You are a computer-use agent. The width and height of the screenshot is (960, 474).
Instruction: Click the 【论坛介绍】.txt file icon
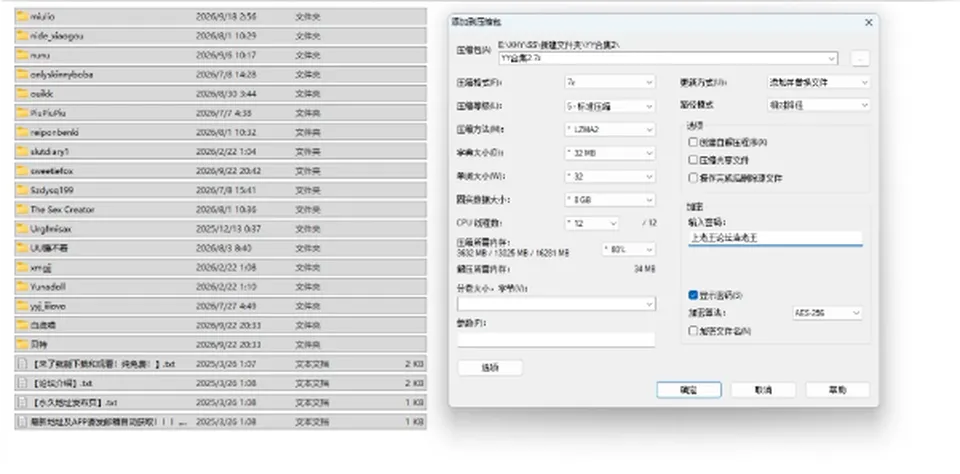22,383
